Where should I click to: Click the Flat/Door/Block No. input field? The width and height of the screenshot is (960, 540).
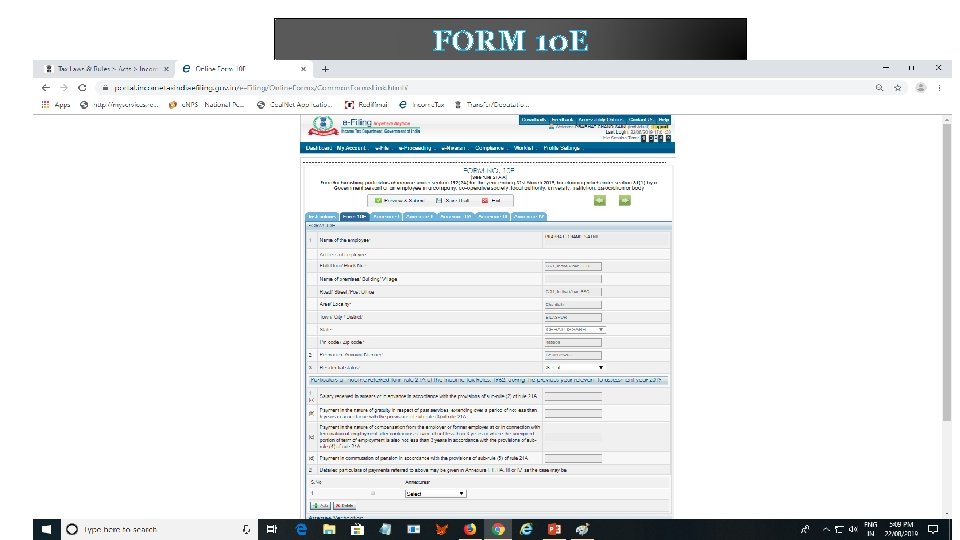click(573, 266)
